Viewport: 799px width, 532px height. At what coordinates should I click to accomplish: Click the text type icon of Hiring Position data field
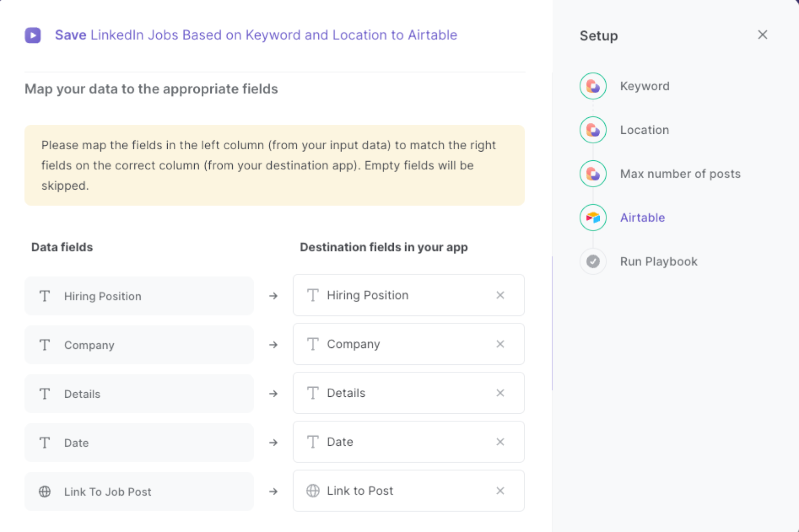pos(45,296)
